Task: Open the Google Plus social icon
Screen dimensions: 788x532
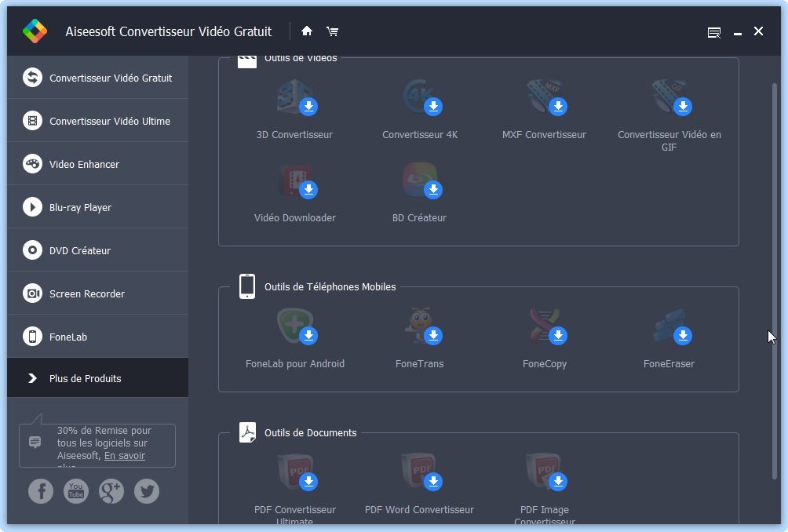Action: pyautogui.click(x=111, y=491)
